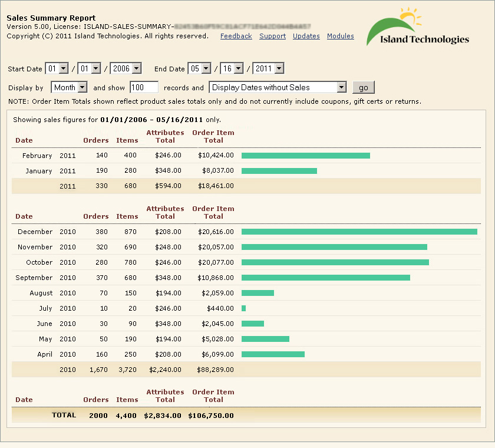Select the February 2011 date cell
The width and height of the screenshot is (495, 448).
click(x=49, y=156)
